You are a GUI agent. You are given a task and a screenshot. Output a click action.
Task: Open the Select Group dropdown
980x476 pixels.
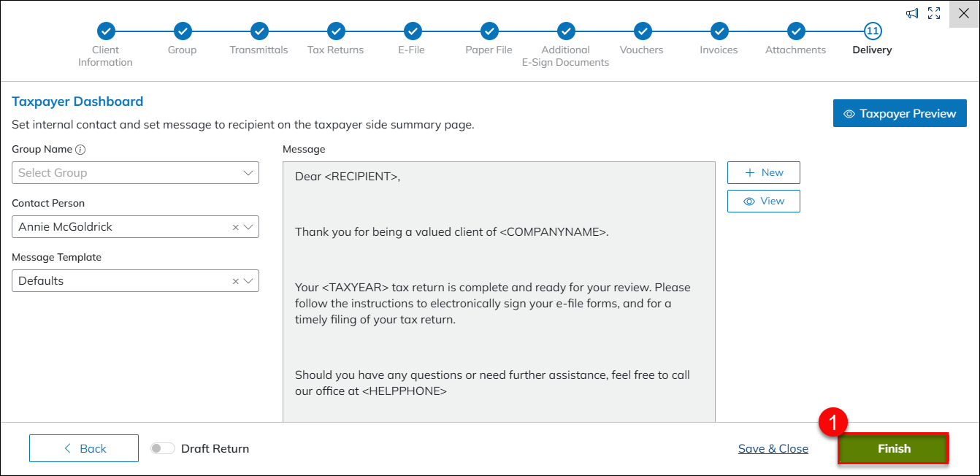(135, 173)
